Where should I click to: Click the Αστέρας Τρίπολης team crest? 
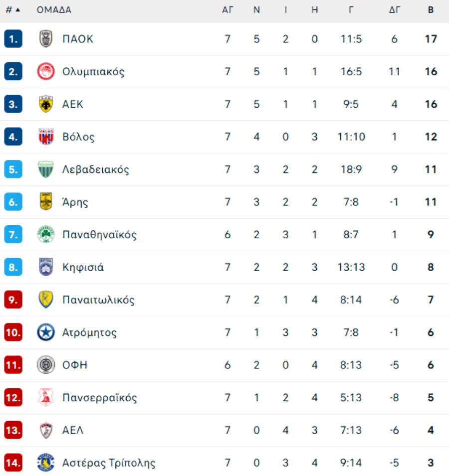tap(46, 463)
